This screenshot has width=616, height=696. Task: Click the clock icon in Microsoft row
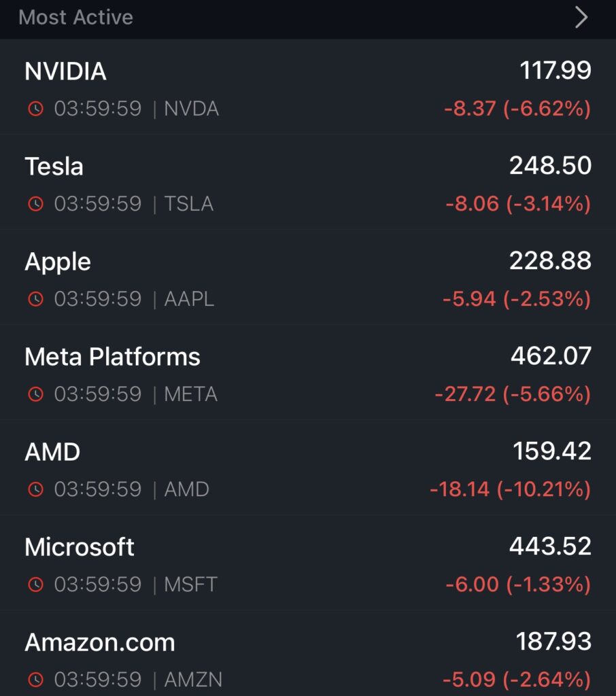click(x=35, y=585)
